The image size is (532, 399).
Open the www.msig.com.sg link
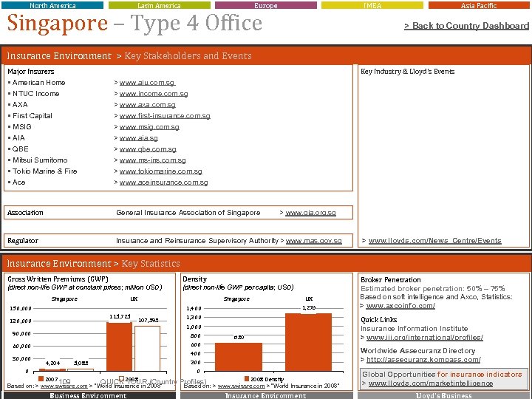pos(149,127)
